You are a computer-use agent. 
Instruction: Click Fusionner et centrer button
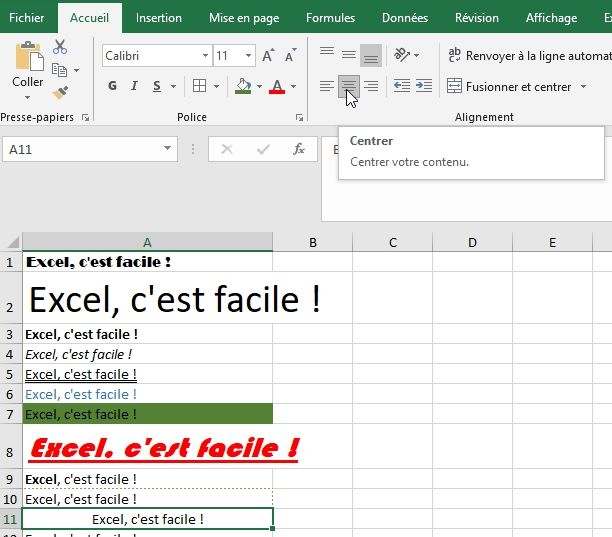pyautogui.click(x=509, y=86)
